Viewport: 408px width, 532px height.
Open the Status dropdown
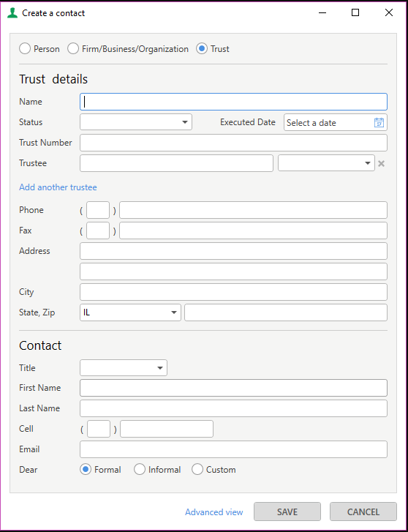click(136, 122)
